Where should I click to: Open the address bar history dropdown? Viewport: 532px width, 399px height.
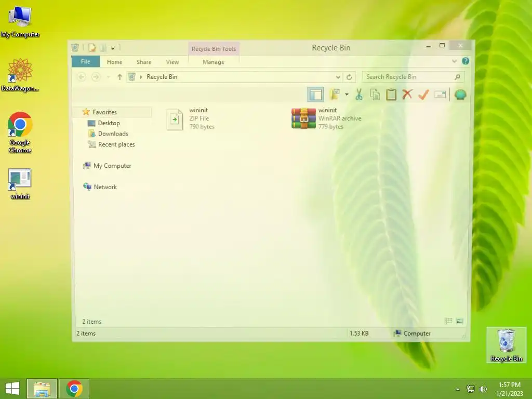click(338, 77)
